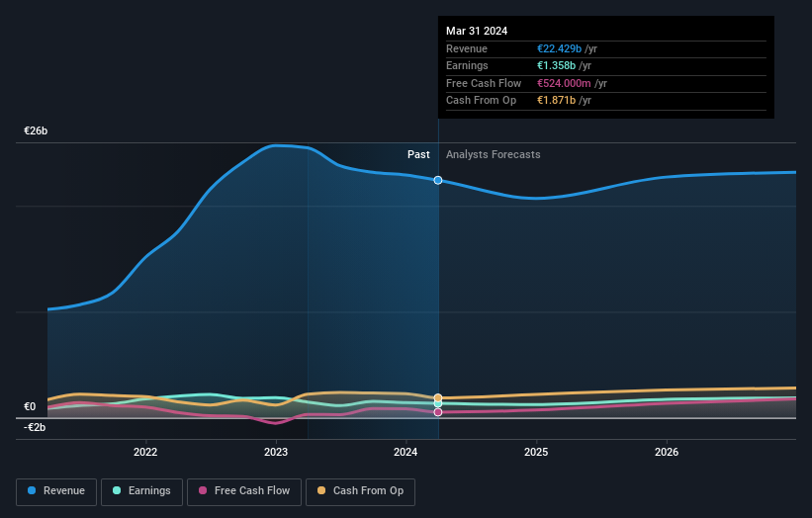Select the 2024 x-axis label

click(x=406, y=452)
